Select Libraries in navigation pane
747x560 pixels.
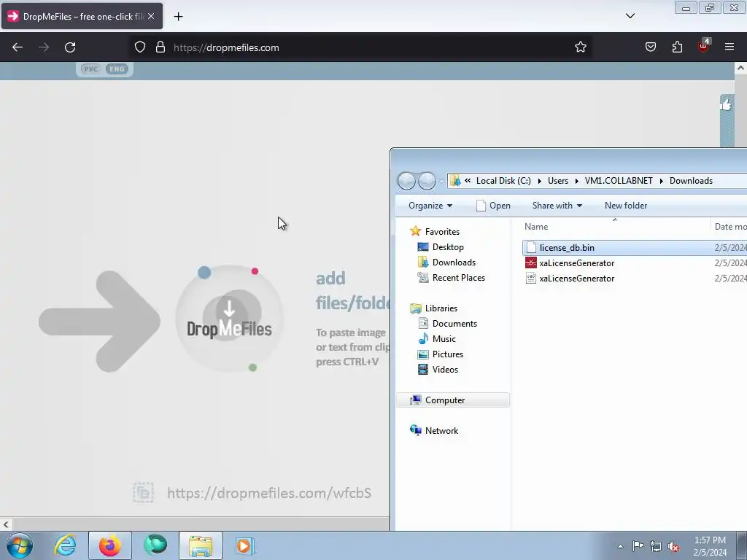(x=441, y=308)
